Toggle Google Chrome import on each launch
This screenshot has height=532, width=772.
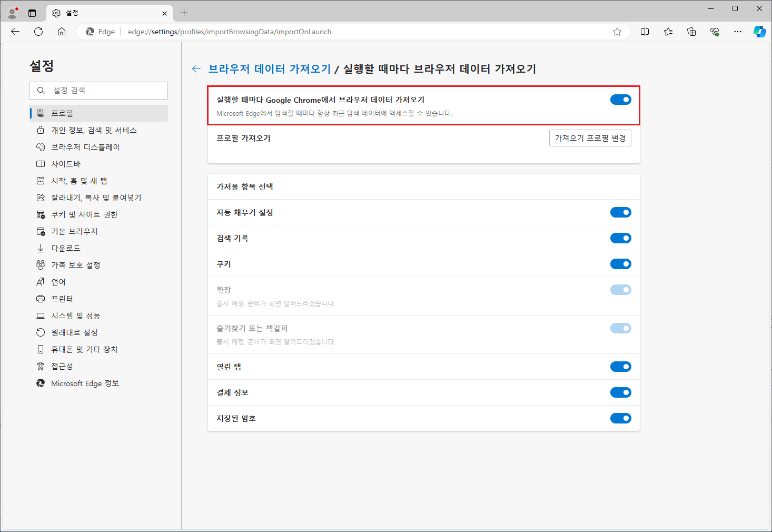point(621,100)
